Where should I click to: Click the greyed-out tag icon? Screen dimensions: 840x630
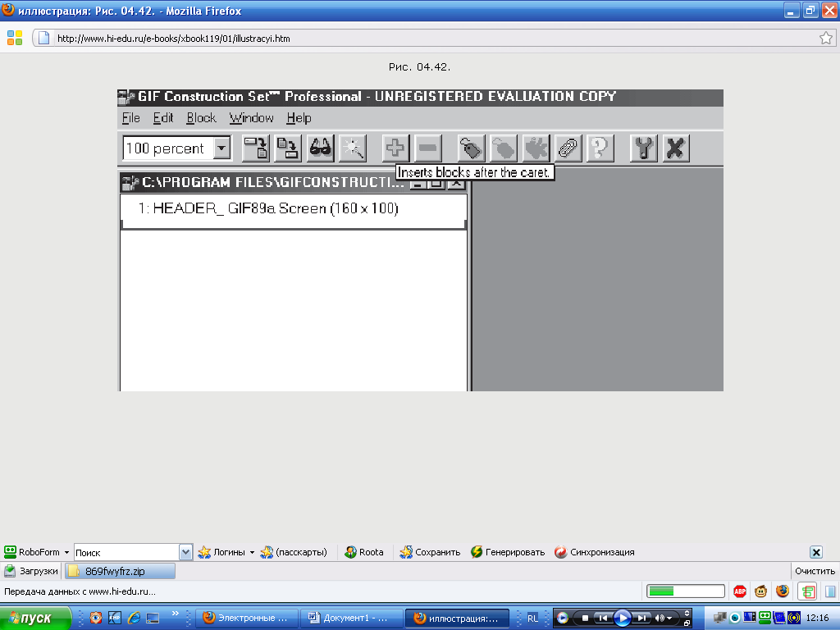tap(504, 148)
